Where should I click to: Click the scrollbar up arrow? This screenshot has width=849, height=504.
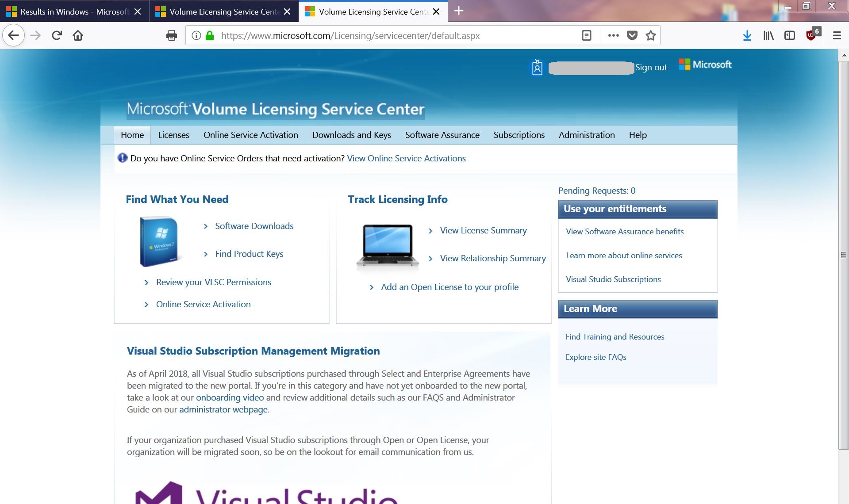pos(843,55)
